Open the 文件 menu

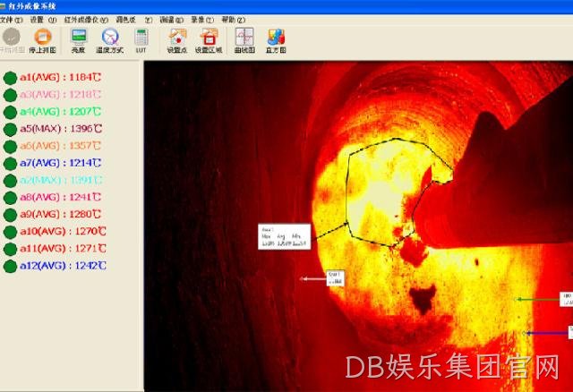coord(11,20)
